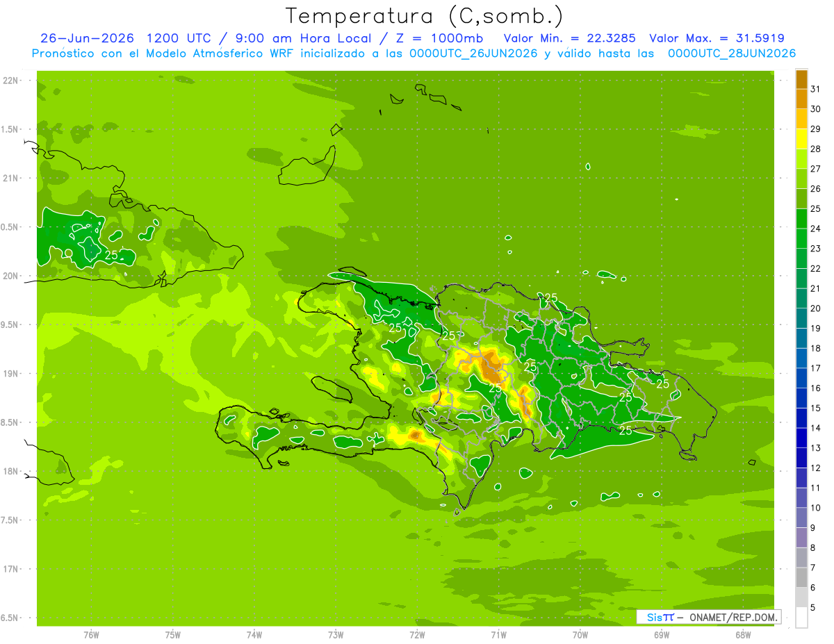This screenshot has width=834, height=644.
Task: Click the '18N' latitude axis label
Action: tap(10, 472)
